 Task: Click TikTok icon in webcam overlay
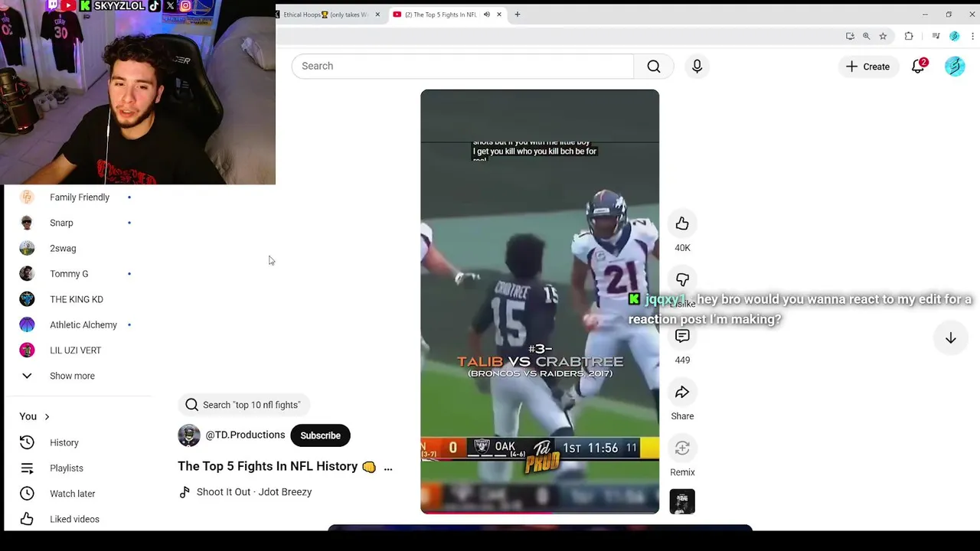154,5
